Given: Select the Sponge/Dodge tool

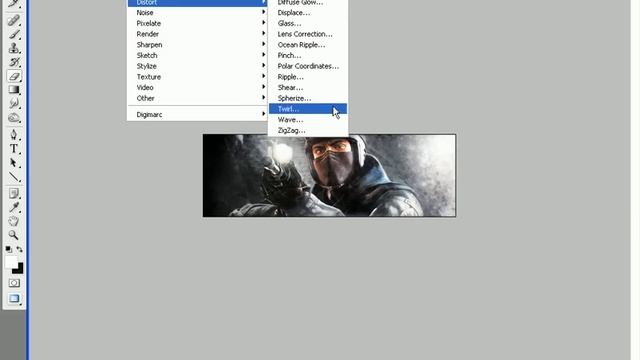Looking at the screenshot, I should pos(14,118).
